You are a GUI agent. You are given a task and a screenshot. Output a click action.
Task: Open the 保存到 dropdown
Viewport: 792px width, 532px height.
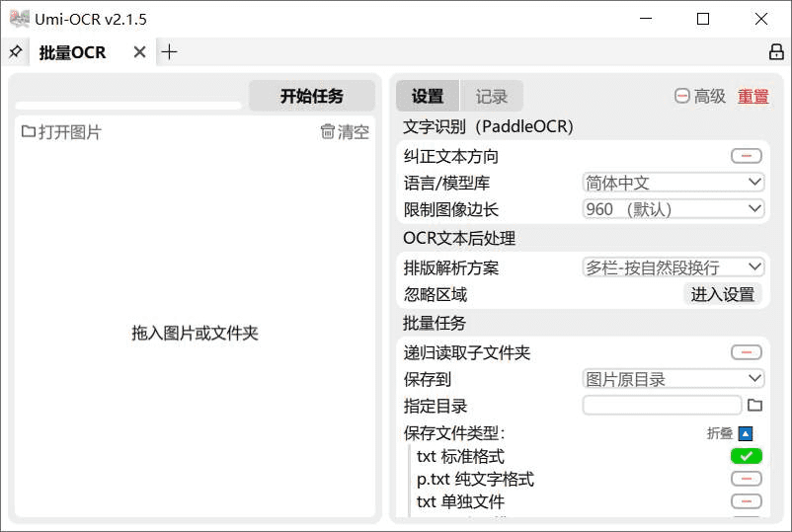tap(673, 379)
